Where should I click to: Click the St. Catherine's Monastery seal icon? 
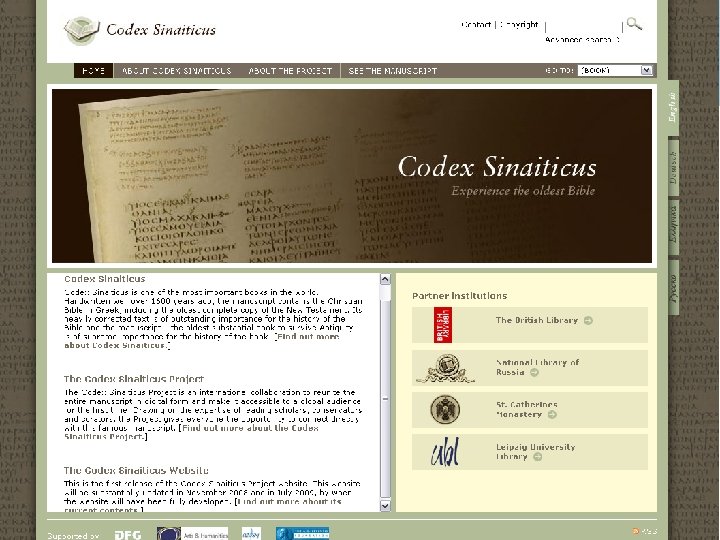445,409
